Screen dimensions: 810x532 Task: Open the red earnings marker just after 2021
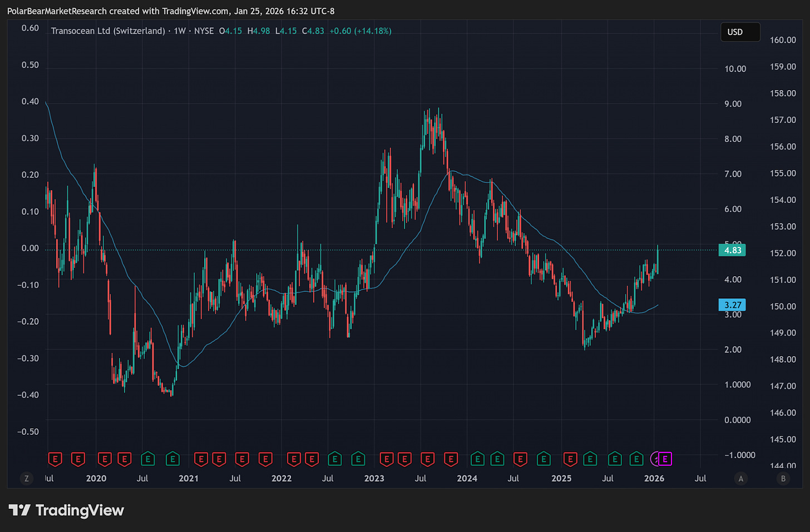[201, 459]
